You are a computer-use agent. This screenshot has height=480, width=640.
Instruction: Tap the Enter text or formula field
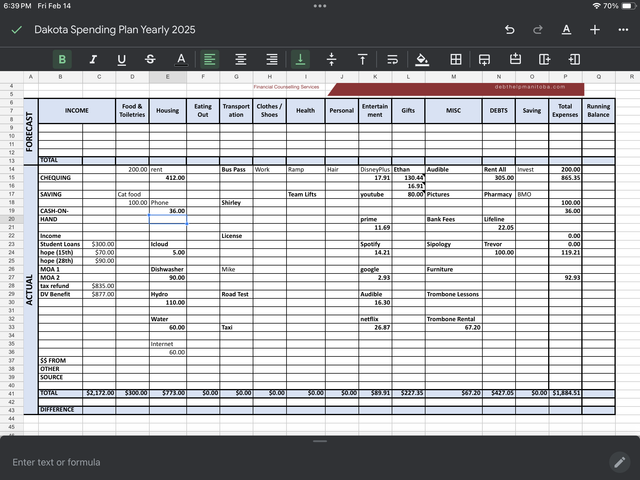302,462
